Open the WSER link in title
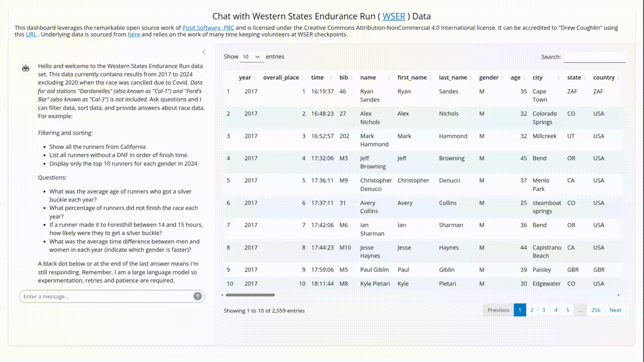The height and width of the screenshot is (362, 644). pyautogui.click(x=394, y=17)
